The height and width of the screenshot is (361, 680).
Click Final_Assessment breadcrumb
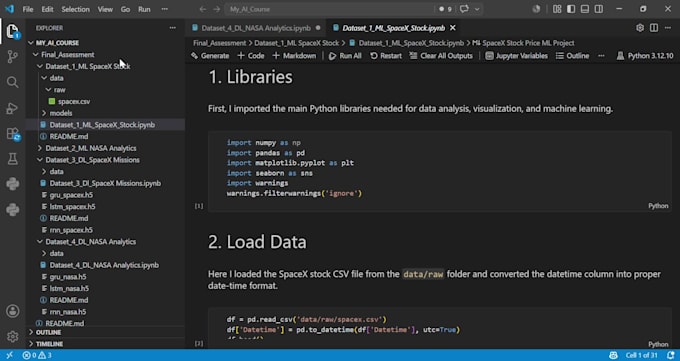pos(219,43)
